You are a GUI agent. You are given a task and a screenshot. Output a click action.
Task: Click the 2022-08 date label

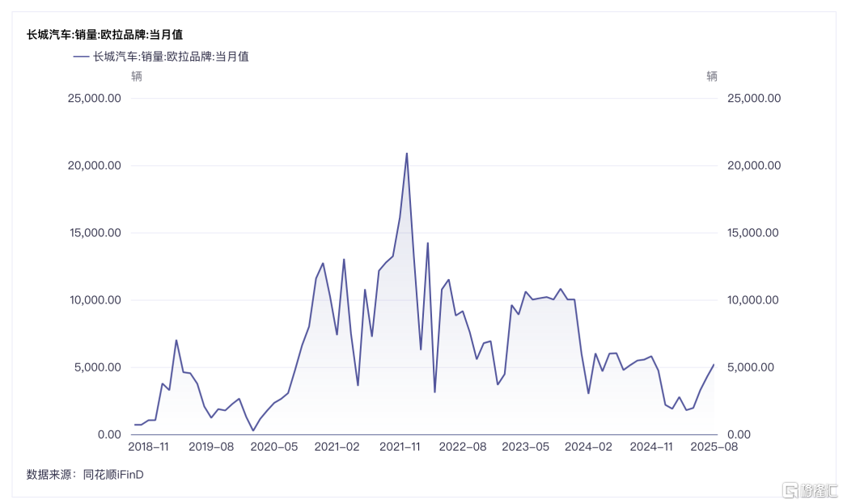click(463, 447)
